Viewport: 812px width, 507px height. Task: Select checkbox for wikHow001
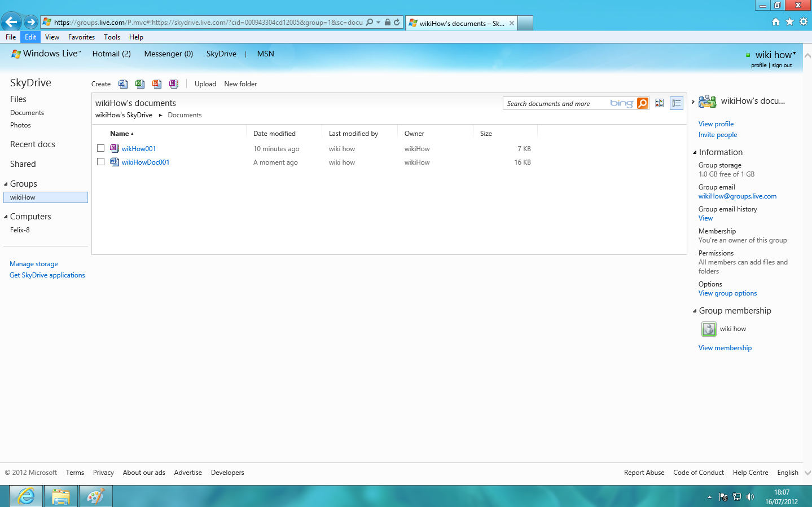[x=100, y=148]
